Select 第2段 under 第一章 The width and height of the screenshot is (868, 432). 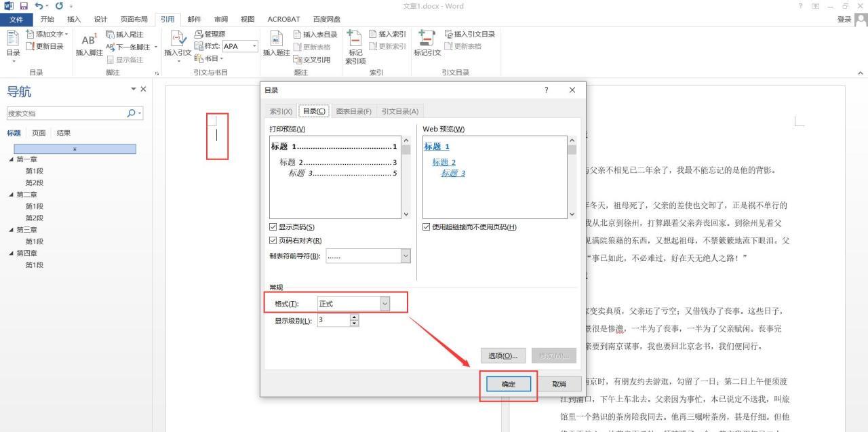point(35,183)
